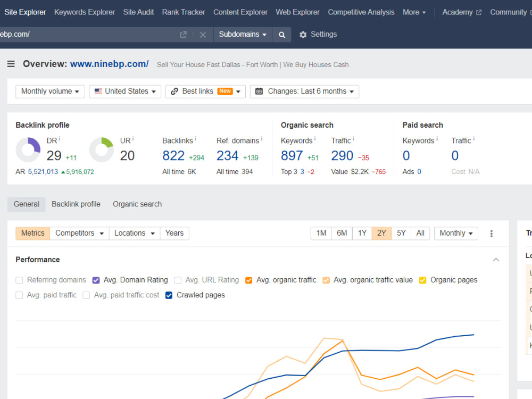Image resolution: width=532 pixels, height=399 pixels.
Task: Go to Keywords Explorer
Action: tap(85, 13)
